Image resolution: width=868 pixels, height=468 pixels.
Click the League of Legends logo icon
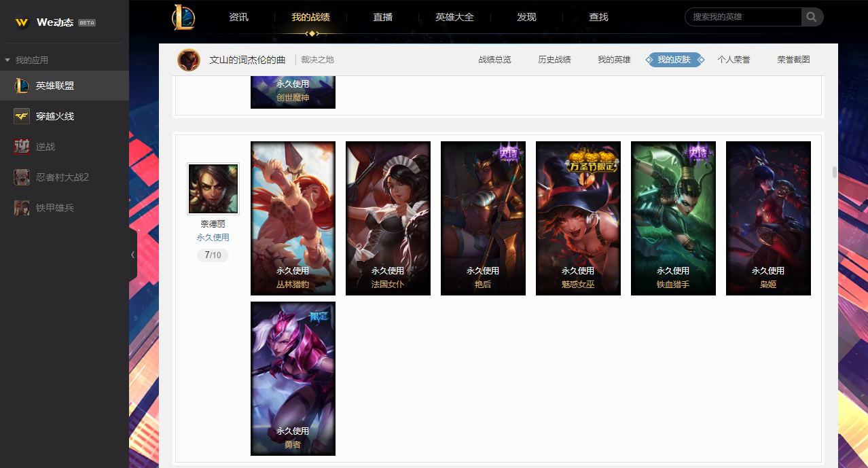(183, 18)
